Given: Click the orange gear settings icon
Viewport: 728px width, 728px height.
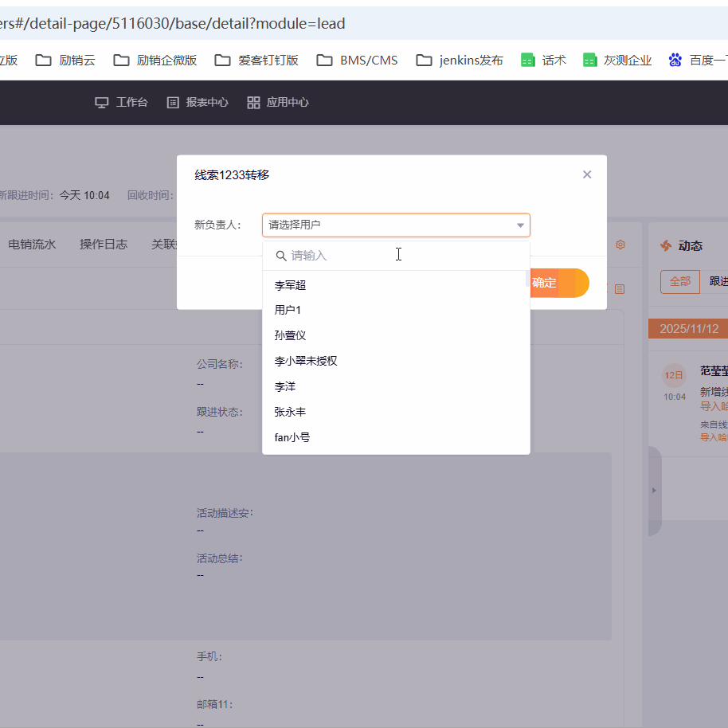Looking at the screenshot, I should point(620,245).
